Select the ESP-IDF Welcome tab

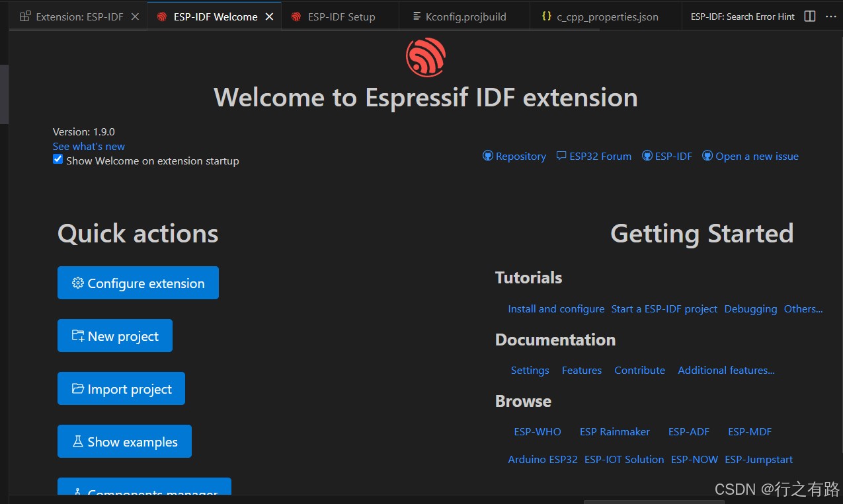coord(216,17)
